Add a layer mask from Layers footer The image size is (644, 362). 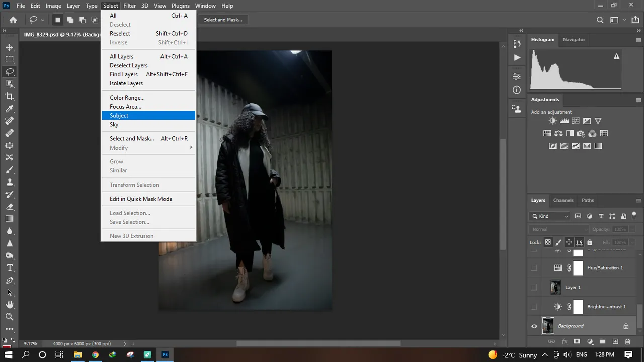(577, 341)
